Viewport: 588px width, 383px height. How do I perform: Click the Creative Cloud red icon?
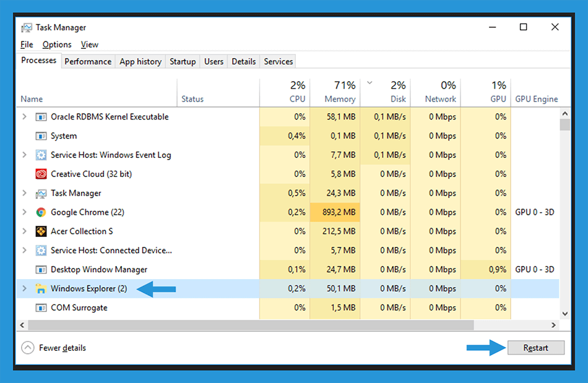41,174
